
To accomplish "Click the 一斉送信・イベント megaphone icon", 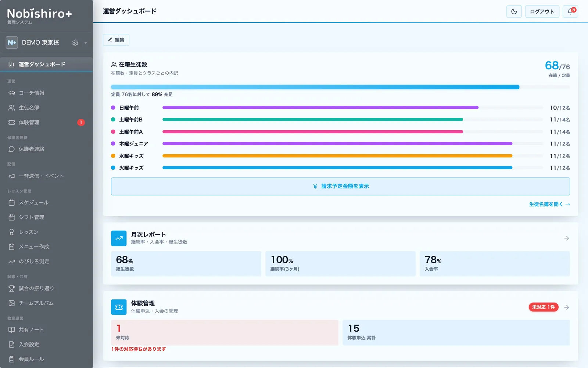I will pos(12,176).
